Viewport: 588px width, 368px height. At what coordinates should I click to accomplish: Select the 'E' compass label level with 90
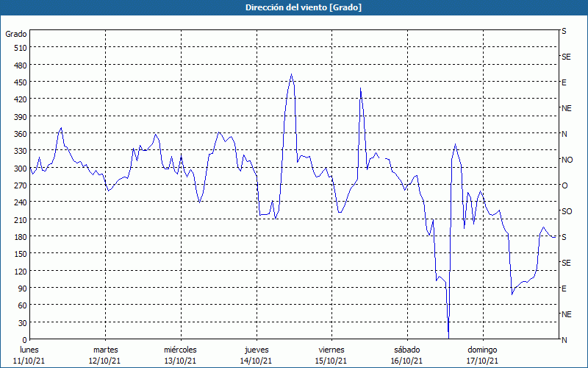[564, 289]
